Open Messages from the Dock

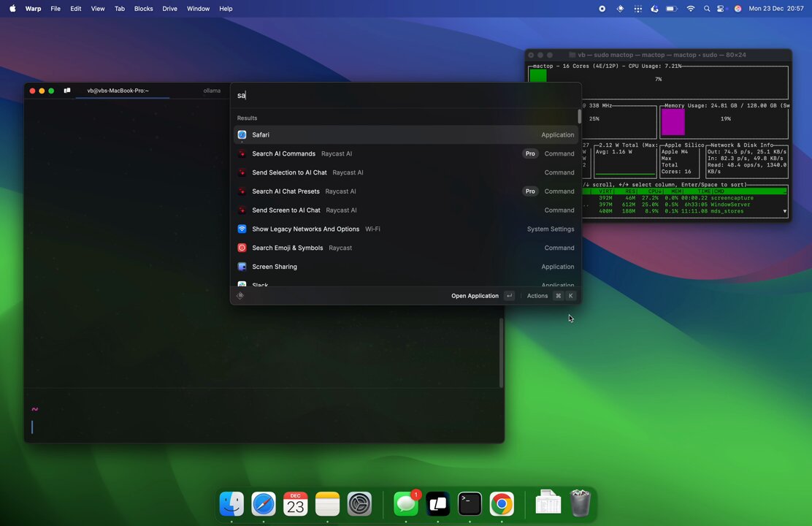tap(406, 503)
